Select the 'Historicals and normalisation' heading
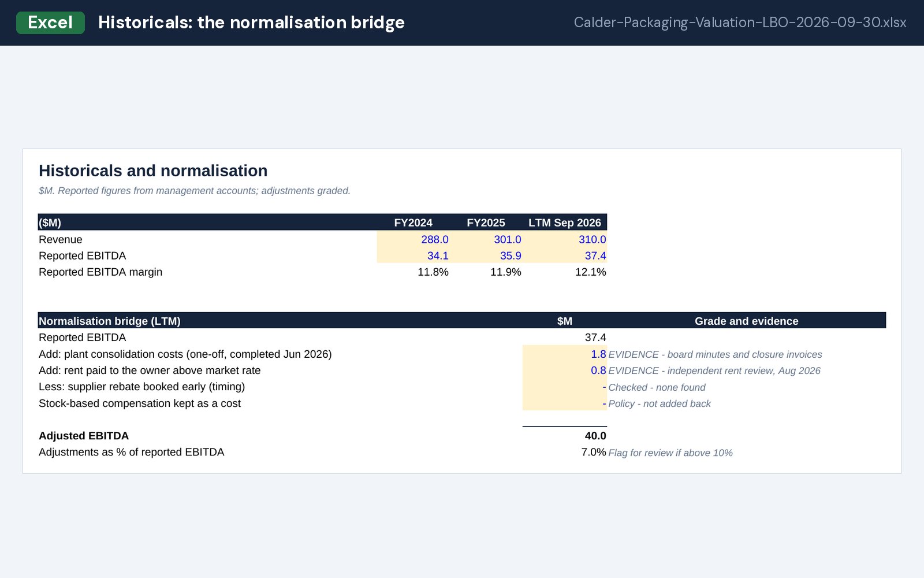The image size is (924, 578). tap(153, 171)
